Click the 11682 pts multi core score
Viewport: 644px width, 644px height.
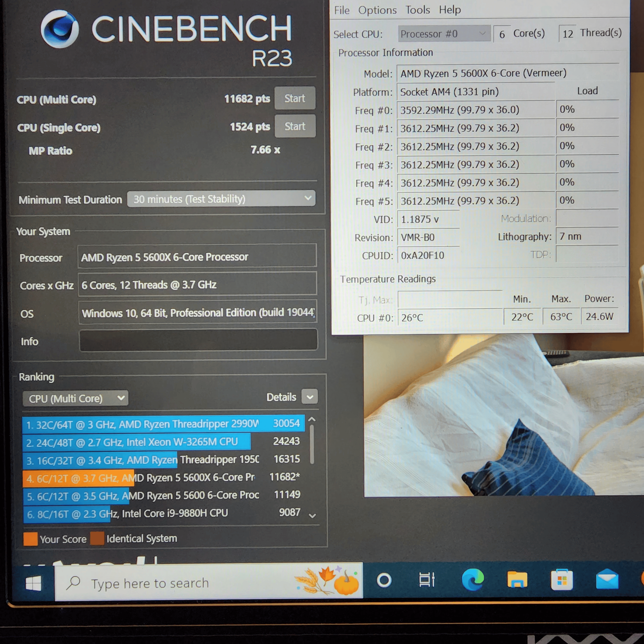click(x=247, y=99)
